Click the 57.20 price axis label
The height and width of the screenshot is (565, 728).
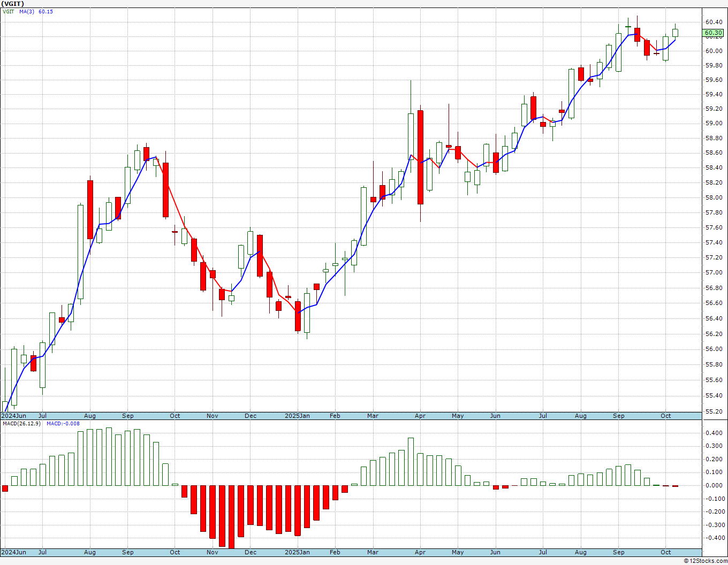(714, 258)
